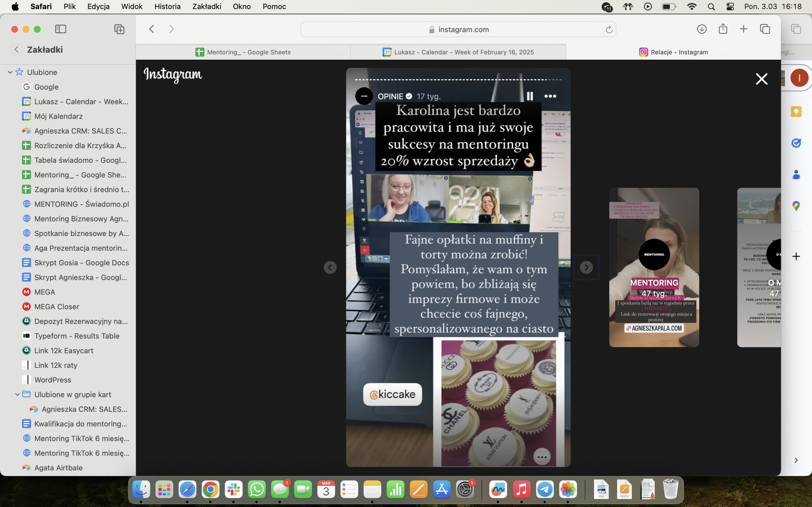Reload the Instagram page
Image resolution: width=812 pixels, height=507 pixels.
point(609,29)
